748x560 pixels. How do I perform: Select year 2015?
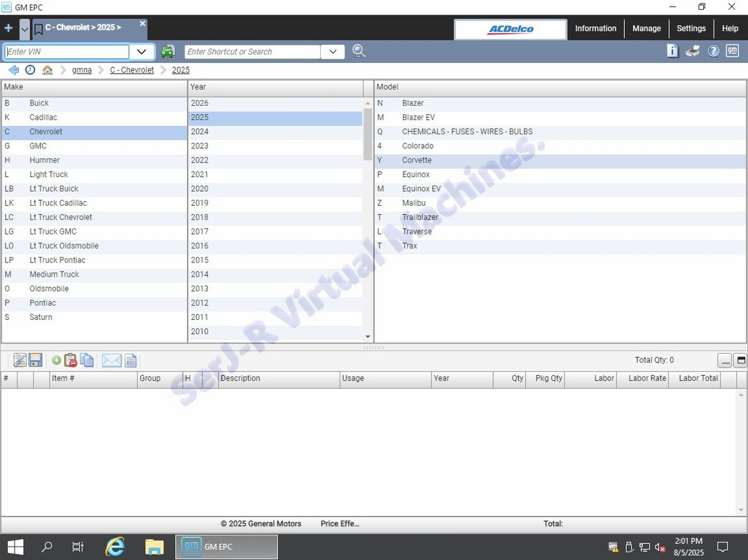(x=275, y=260)
